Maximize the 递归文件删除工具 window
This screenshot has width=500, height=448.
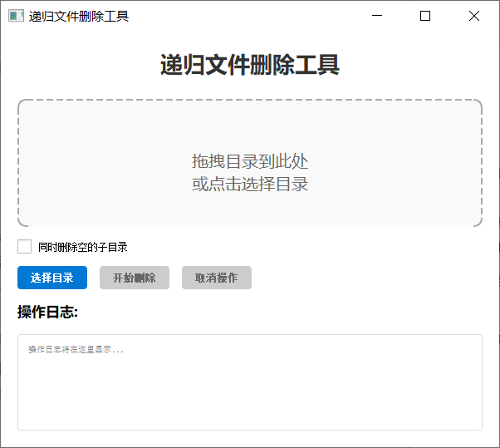425,16
